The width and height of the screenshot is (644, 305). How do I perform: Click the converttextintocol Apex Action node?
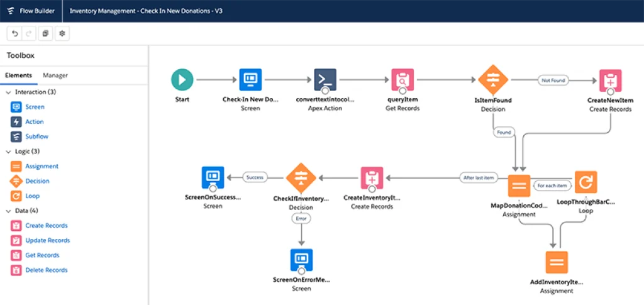[325, 80]
